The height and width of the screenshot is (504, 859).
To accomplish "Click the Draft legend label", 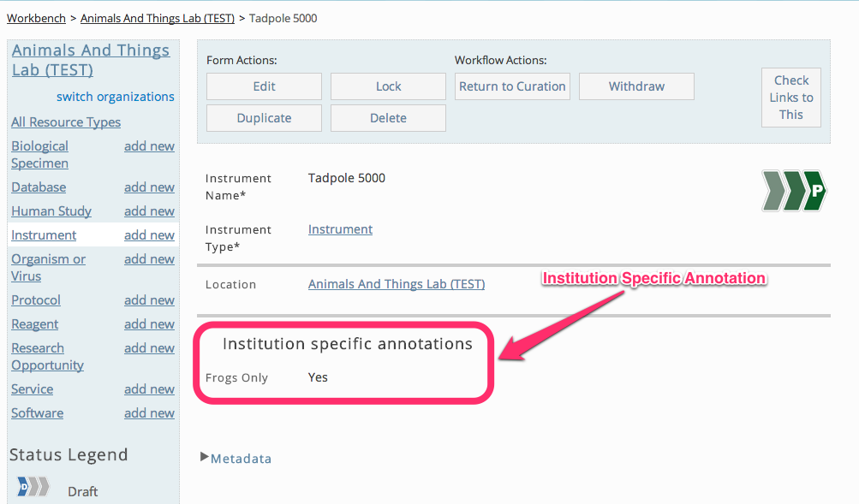I will point(83,491).
